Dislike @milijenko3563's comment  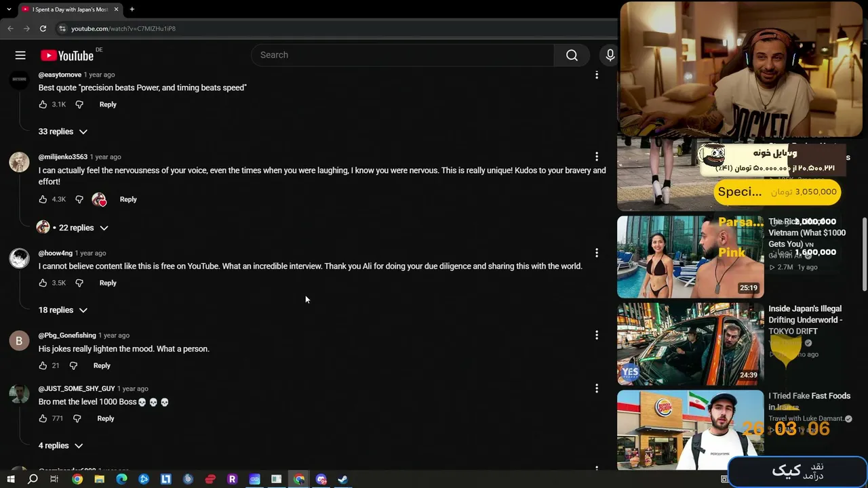pyautogui.click(x=79, y=199)
